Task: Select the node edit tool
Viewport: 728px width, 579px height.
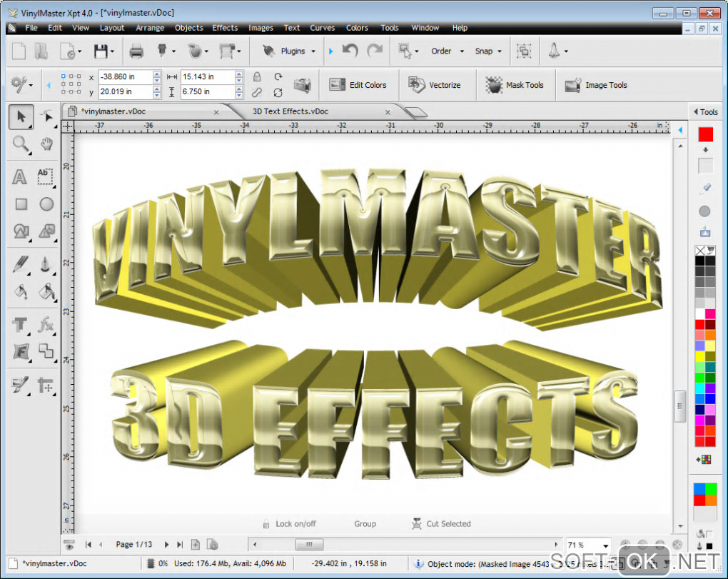Action: click(x=46, y=116)
